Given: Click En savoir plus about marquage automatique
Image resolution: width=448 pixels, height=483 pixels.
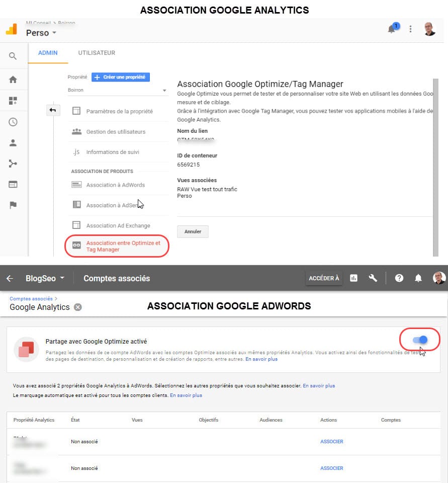Looking at the screenshot, I should coord(186,395).
